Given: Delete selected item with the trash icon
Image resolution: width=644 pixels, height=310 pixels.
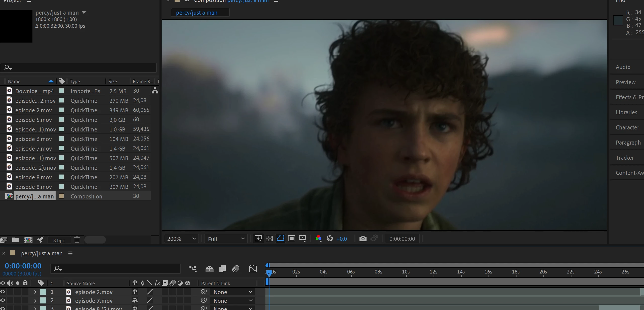Looking at the screenshot, I should [77, 240].
